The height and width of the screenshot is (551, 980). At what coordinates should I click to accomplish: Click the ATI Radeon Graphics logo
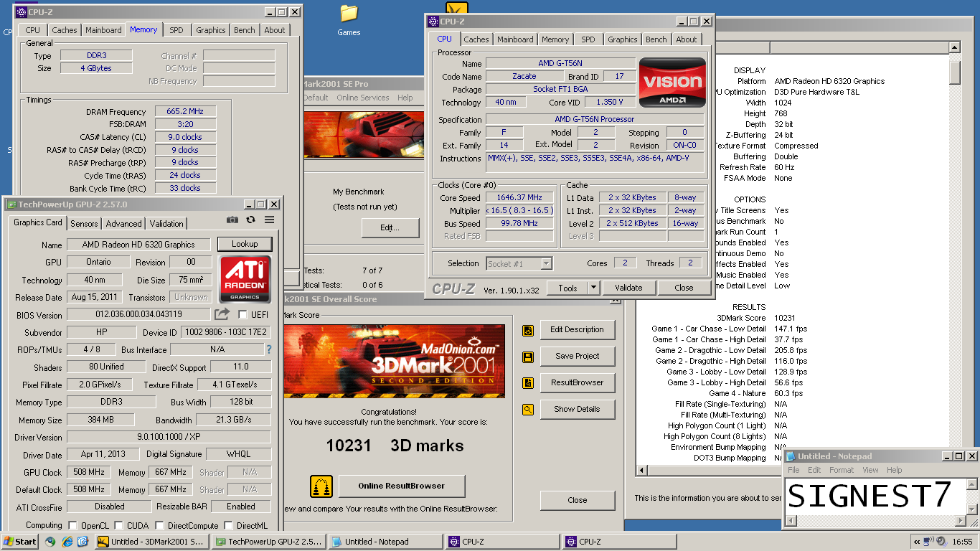click(x=245, y=279)
